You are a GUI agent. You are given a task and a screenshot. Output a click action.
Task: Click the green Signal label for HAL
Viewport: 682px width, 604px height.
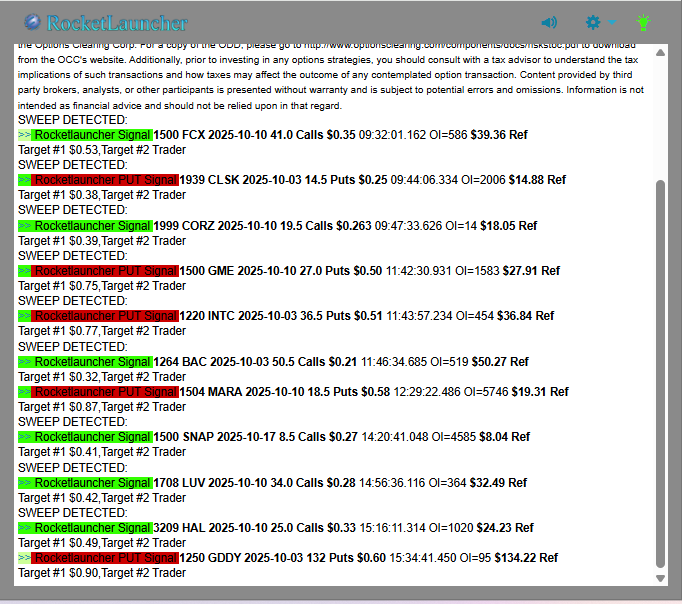(x=85, y=528)
